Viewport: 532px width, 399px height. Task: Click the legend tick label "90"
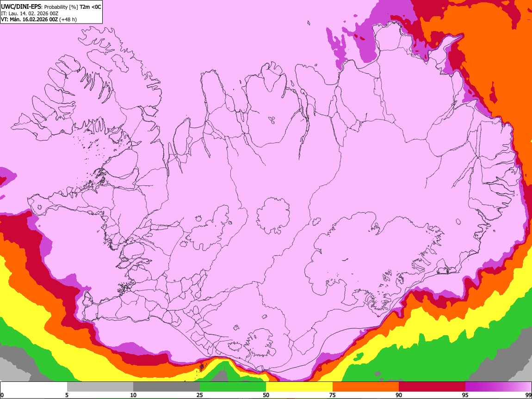(399, 395)
